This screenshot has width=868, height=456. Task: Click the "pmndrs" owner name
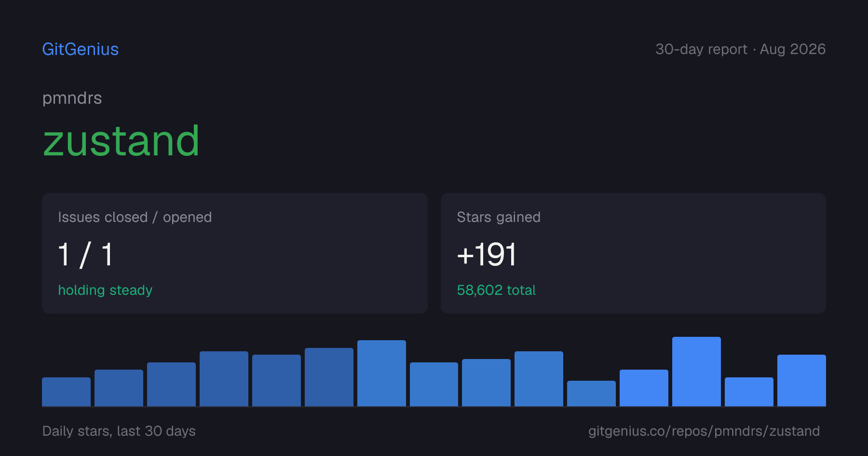pos(72,98)
